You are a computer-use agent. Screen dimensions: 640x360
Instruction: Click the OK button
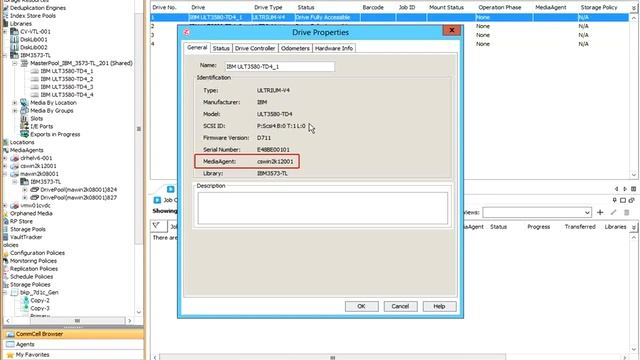point(361,306)
